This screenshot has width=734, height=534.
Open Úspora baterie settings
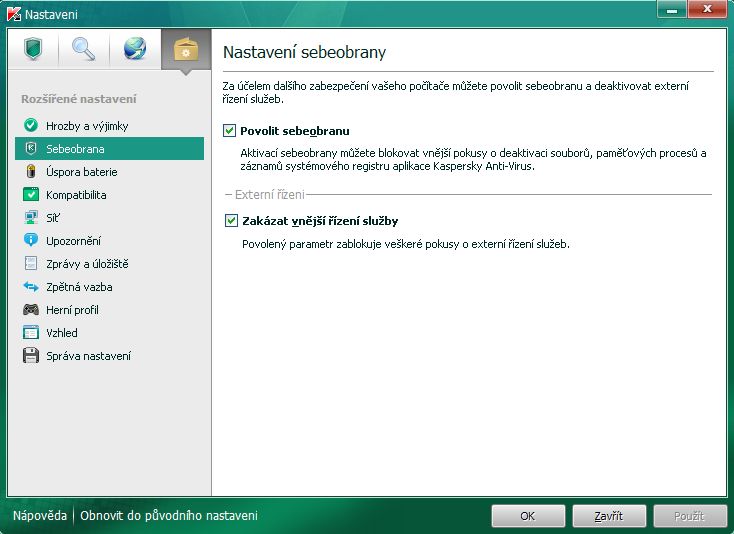[x=110, y=171]
